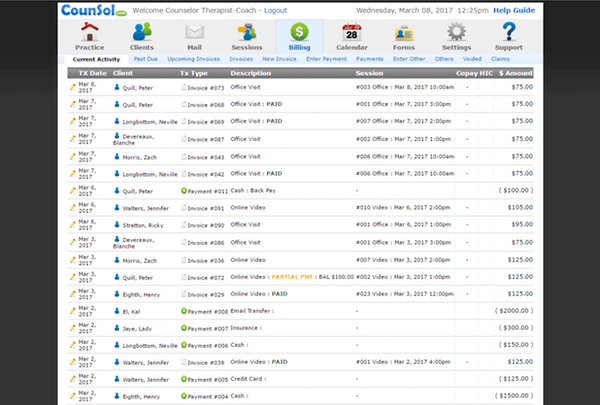Screen dimensions: 600x405
Task: Open the Calendar icon
Action: pos(352,32)
